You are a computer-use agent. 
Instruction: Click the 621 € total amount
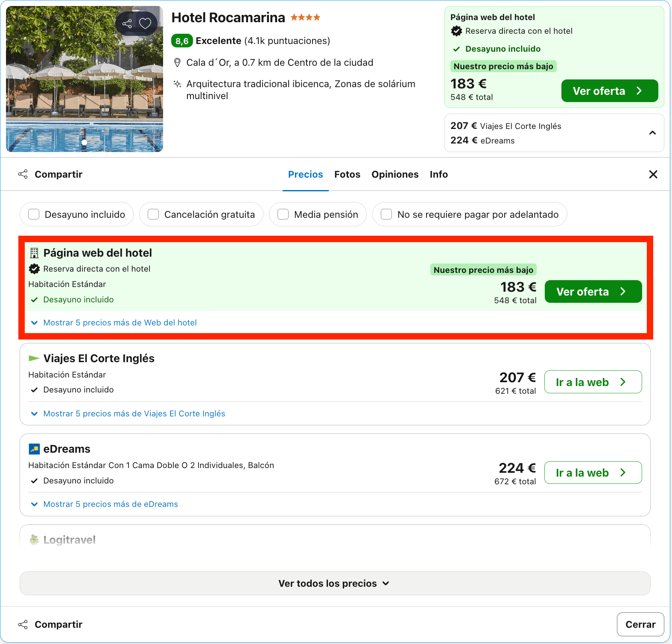[515, 391]
